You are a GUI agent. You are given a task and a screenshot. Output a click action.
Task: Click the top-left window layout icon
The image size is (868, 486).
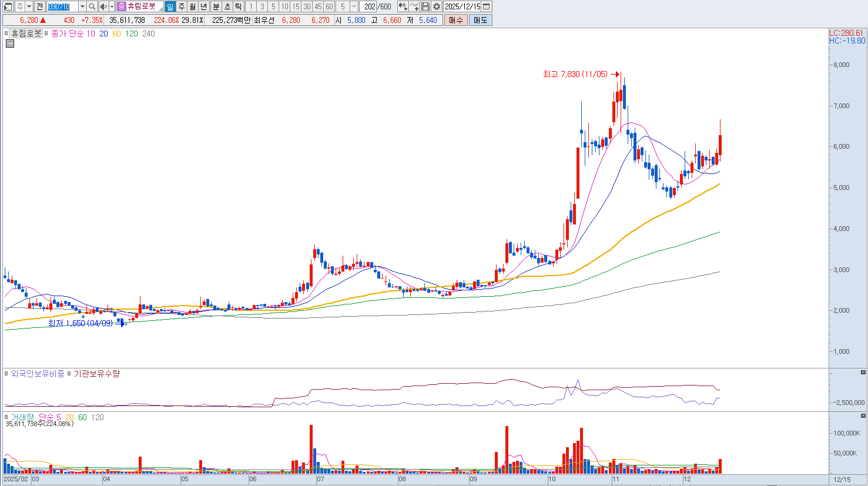(x=8, y=6)
